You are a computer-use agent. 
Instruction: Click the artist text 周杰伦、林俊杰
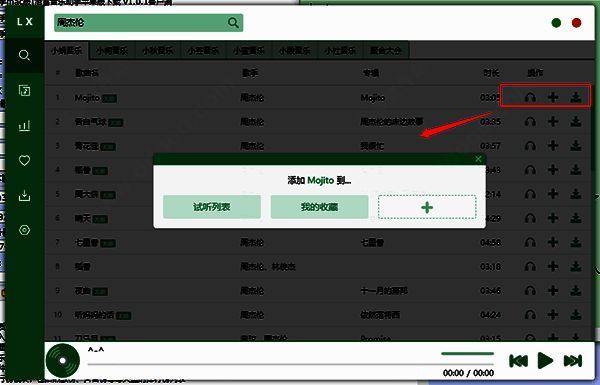pos(268,266)
